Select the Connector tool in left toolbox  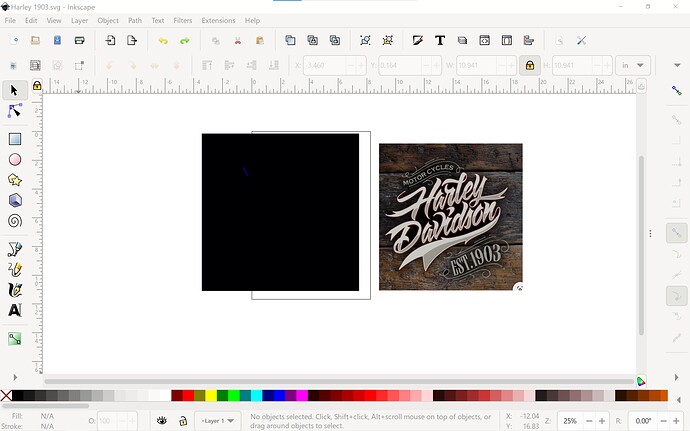click(x=15, y=339)
